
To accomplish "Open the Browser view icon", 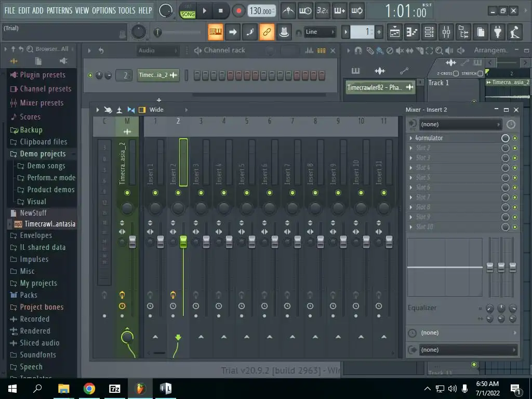I will tap(463, 32).
